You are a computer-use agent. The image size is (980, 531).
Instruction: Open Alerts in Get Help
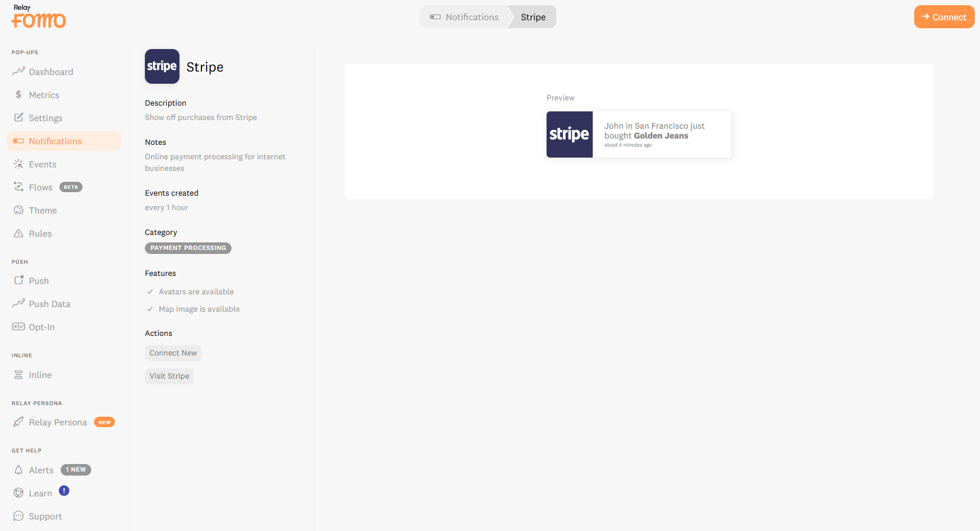click(64, 470)
